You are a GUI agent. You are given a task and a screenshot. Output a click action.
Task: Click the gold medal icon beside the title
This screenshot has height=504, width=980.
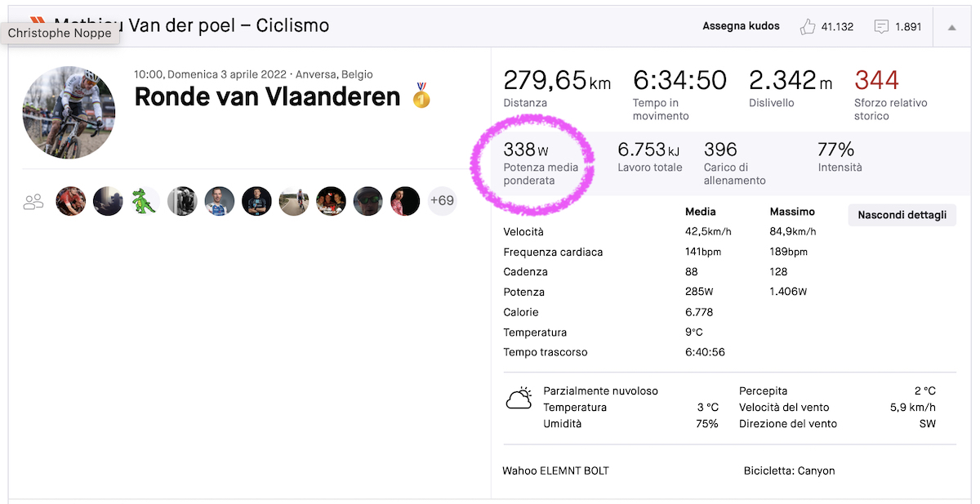[421, 96]
